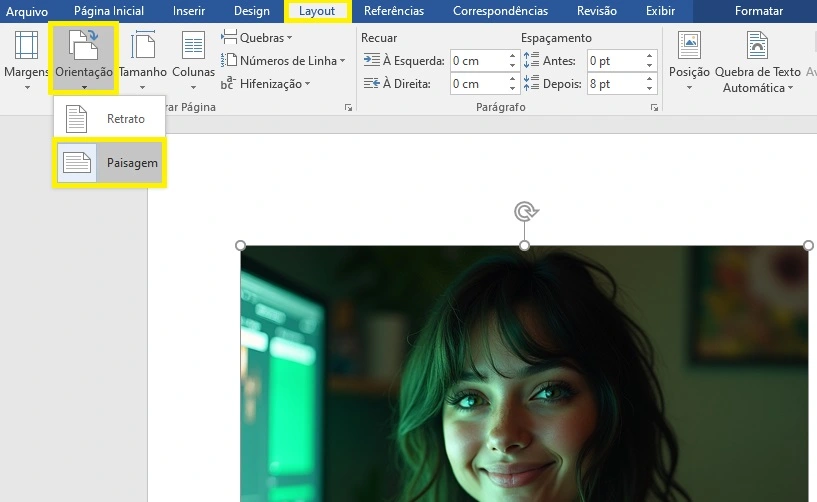This screenshot has width=817, height=502.
Task: Click the spacing before icon
Action: (531, 60)
